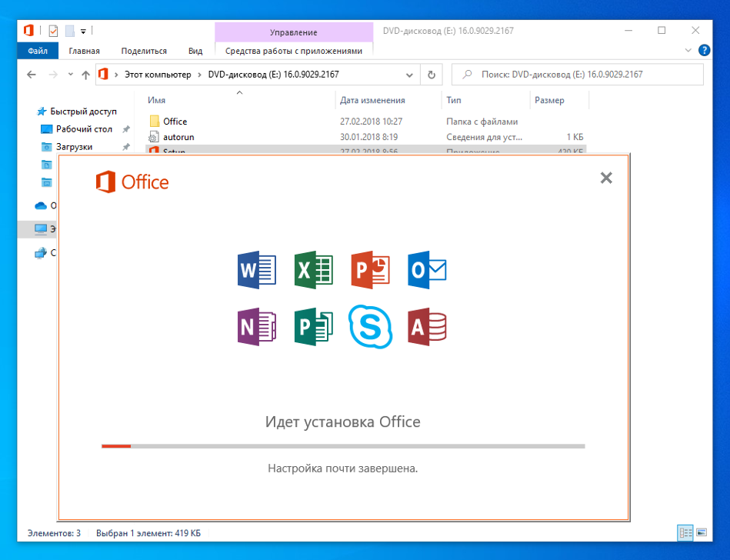Open Средства работы с приложениями tab
The width and height of the screenshot is (730, 560).
(x=294, y=51)
